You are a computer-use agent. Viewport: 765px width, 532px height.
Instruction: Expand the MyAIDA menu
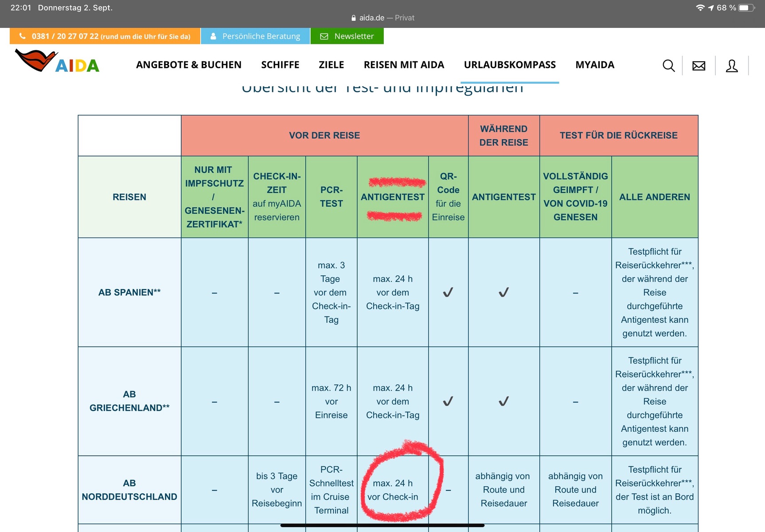click(x=594, y=65)
